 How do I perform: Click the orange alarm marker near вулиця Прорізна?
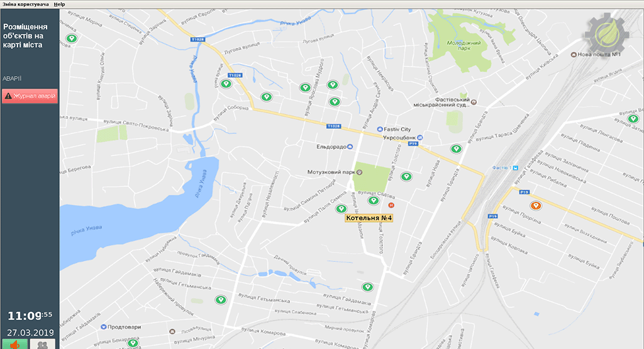(x=536, y=206)
